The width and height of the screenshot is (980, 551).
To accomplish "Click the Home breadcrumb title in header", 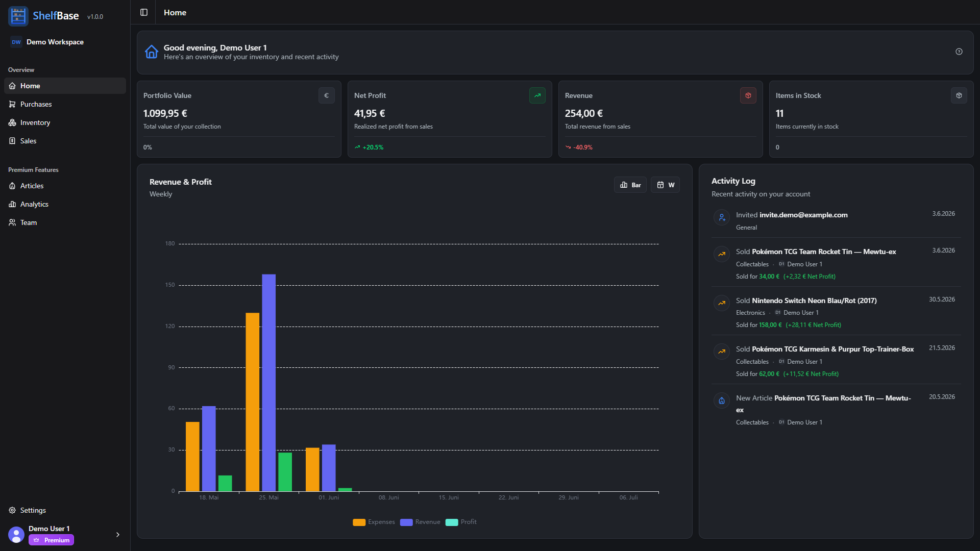I will point(175,12).
